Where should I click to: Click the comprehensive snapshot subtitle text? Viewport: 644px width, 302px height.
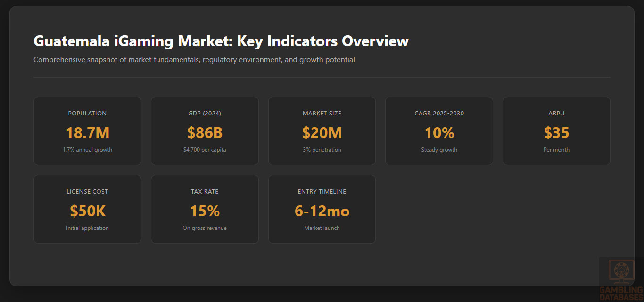point(194,60)
